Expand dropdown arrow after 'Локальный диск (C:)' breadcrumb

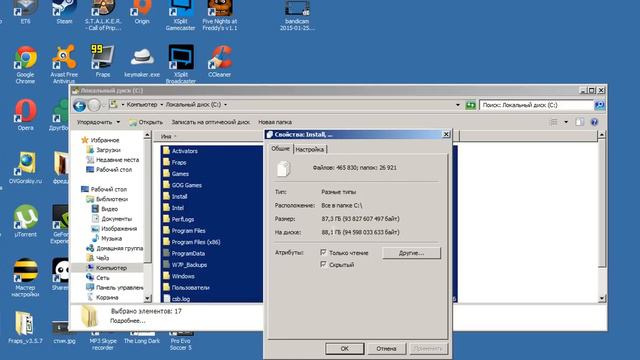[225, 104]
